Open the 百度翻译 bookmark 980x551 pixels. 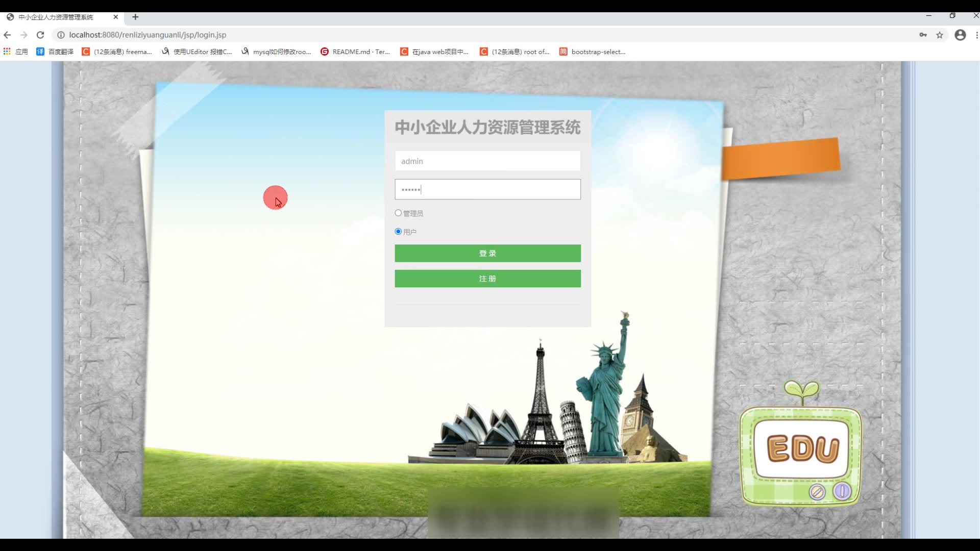tap(55, 52)
